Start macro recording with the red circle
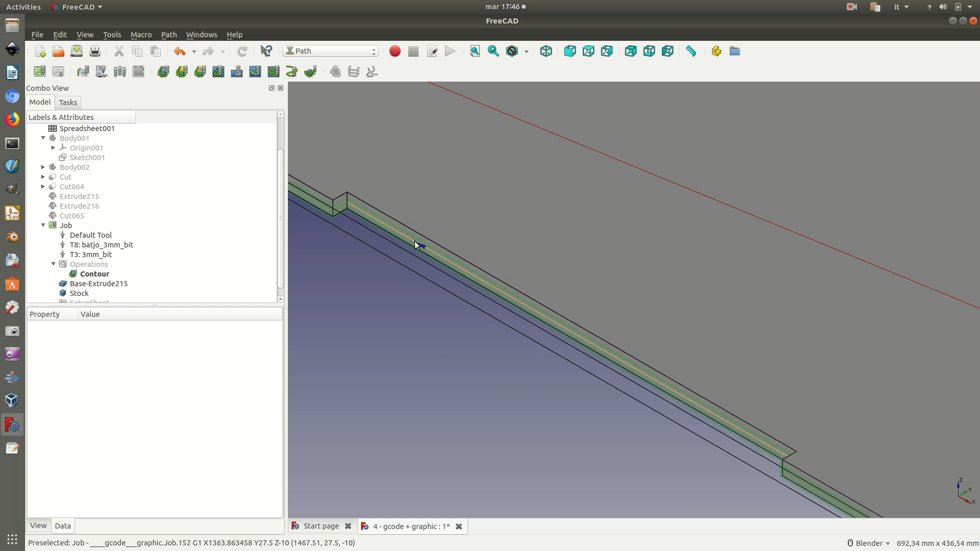Screen dimensions: 980x551 pyautogui.click(x=395, y=51)
